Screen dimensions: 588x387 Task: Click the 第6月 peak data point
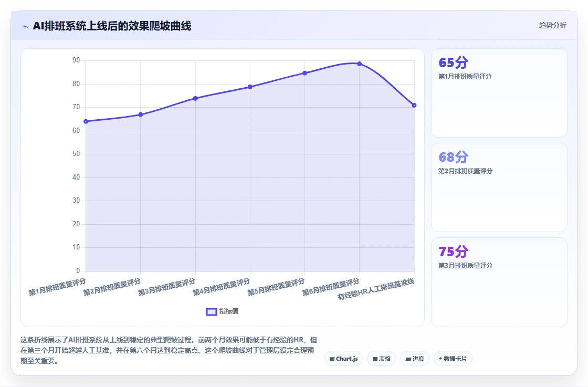pyautogui.click(x=360, y=64)
